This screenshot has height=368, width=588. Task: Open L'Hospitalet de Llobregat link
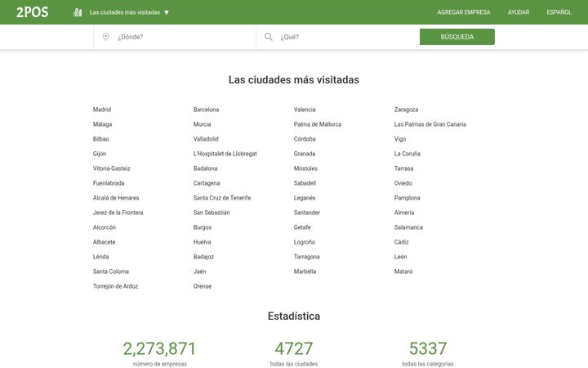225,154
